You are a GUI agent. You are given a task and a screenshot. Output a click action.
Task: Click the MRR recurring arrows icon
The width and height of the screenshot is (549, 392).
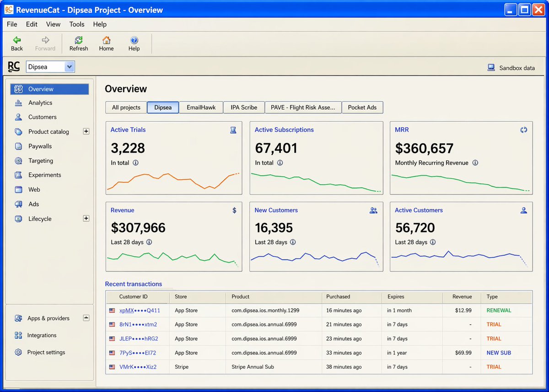tap(524, 130)
